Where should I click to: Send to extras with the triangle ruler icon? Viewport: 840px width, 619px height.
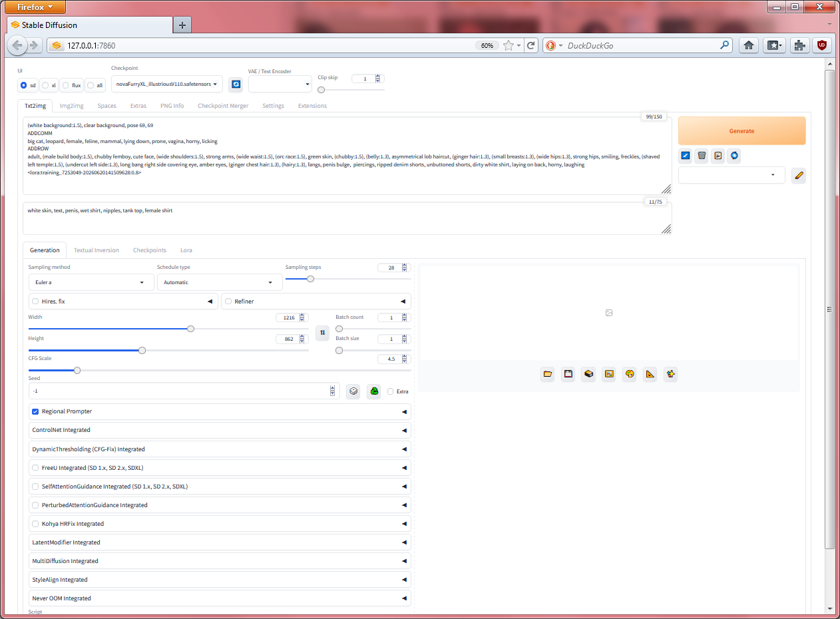click(650, 374)
